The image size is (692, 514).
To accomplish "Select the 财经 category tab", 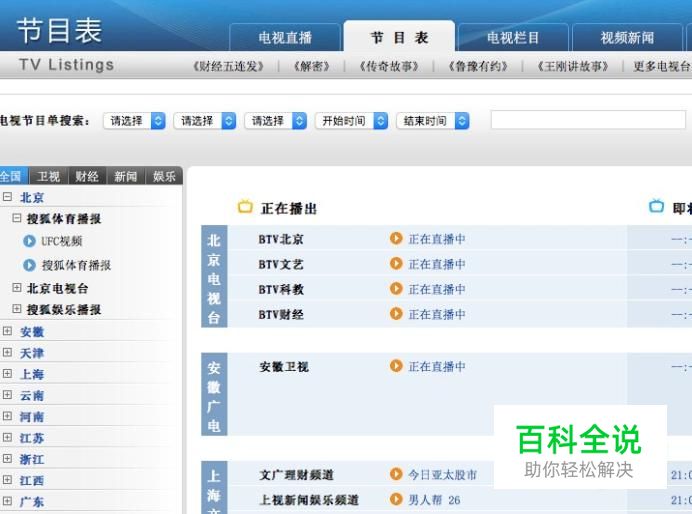I will (x=86, y=176).
